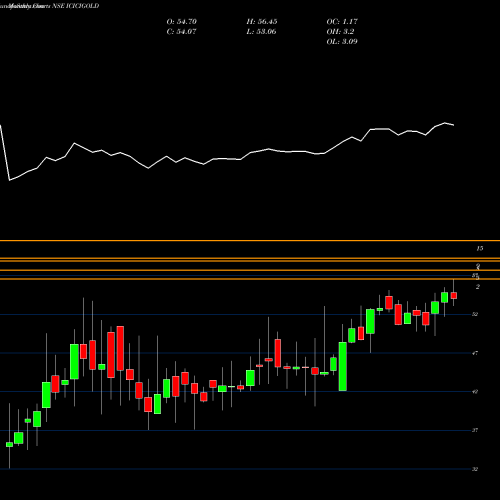Click the OH: 3.2 value
The height and width of the screenshot is (500, 500).
tap(340, 32)
